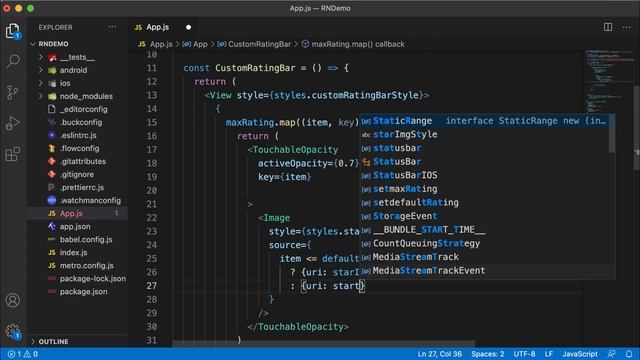Screen dimensions: 640x360
Task: Select setdefaultRating suggestion
Action: click(484, 202)
